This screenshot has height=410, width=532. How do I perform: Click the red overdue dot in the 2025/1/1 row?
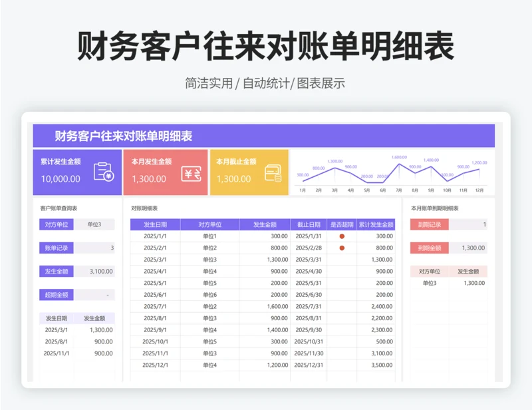[342, 236]
